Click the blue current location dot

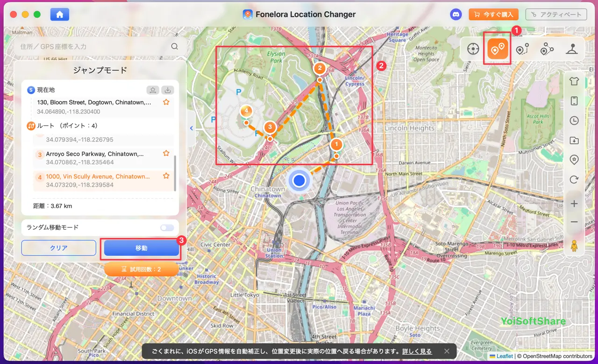tap(299, 181)
